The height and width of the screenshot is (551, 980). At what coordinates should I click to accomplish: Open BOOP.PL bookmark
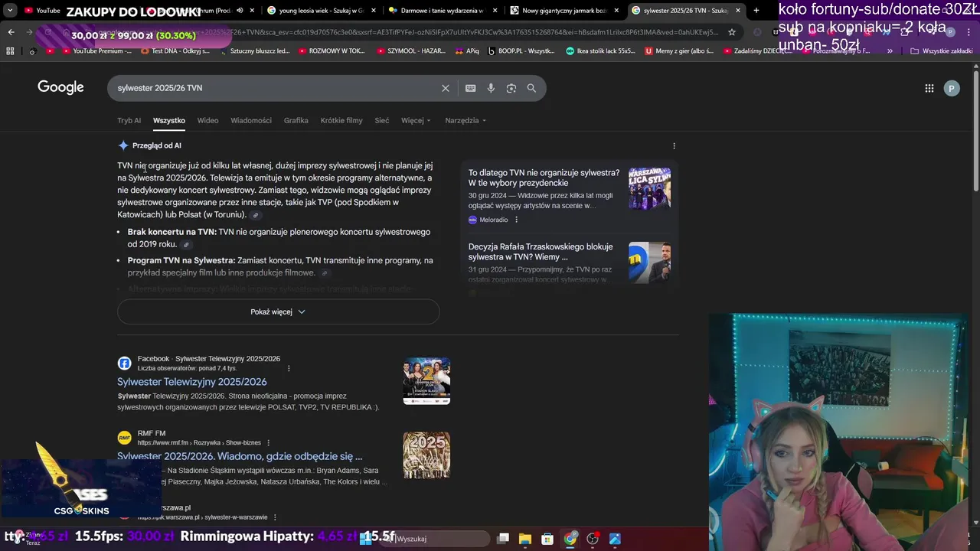pos(521,51)
